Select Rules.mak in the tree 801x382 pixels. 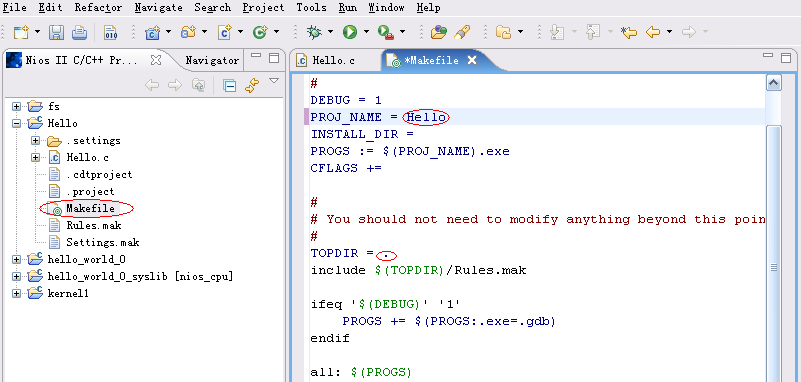tap(94, 225)
